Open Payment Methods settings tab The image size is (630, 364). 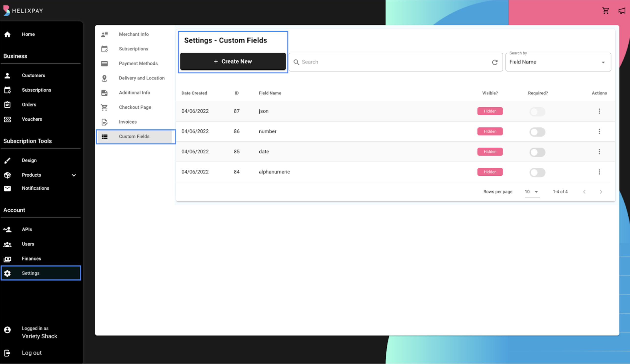pyautogui.click(x=138, y=63)
